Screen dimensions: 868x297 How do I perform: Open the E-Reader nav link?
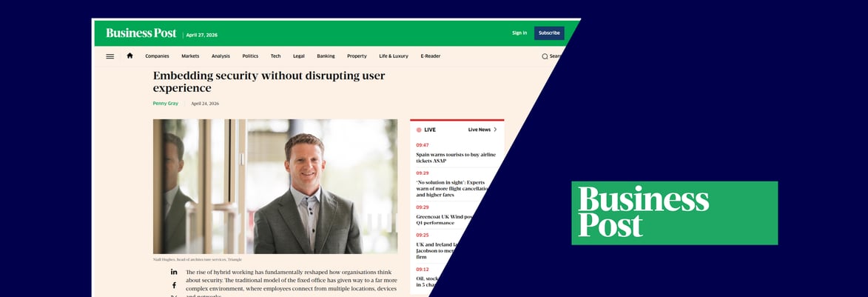coord(431,56)
